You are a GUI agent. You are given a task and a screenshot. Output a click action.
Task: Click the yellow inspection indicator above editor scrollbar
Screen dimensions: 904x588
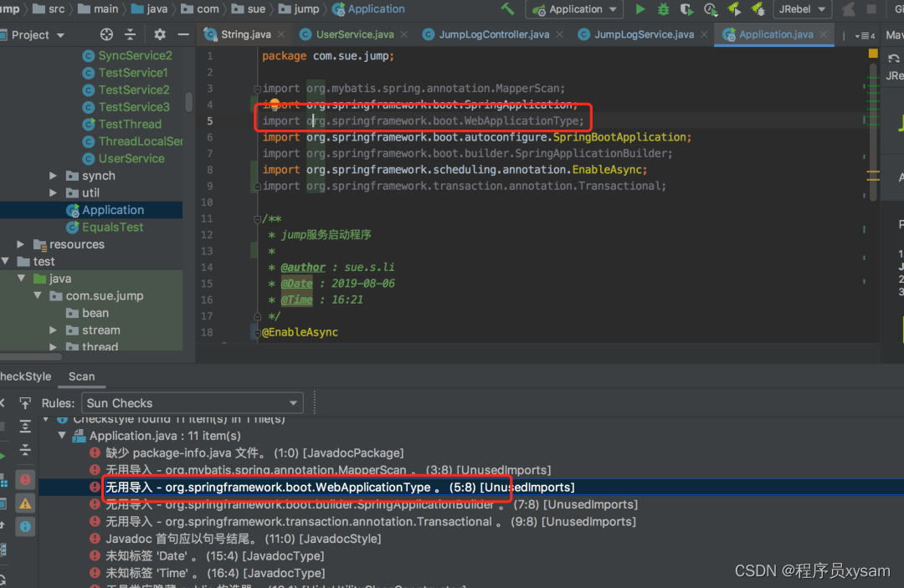point(873,54)
